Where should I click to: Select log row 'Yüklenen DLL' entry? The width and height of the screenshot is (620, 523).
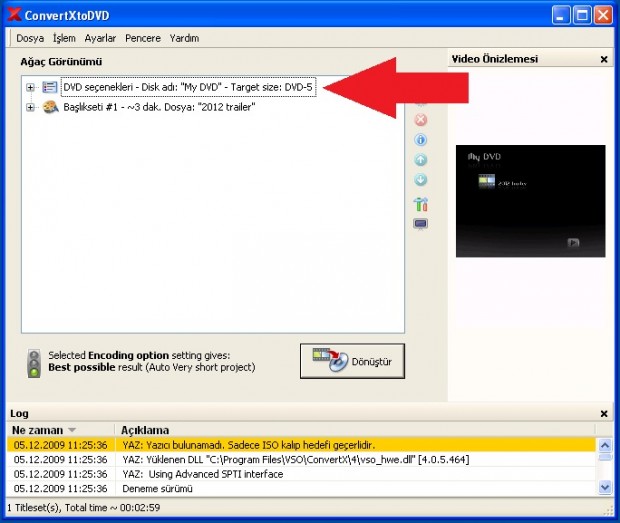[301, 460]
